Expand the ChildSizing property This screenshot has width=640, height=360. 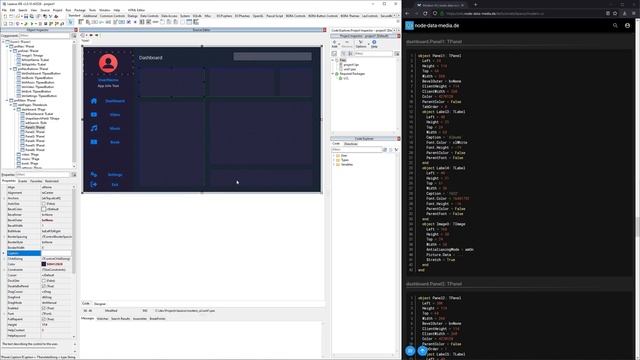pos(4,259)
